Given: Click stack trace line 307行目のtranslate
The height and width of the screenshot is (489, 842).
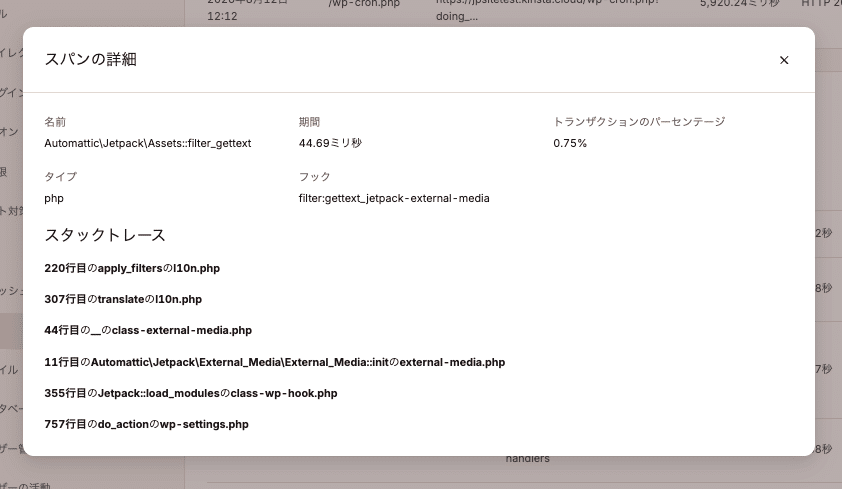Looking at the screenshot, I should click(123, 300).
